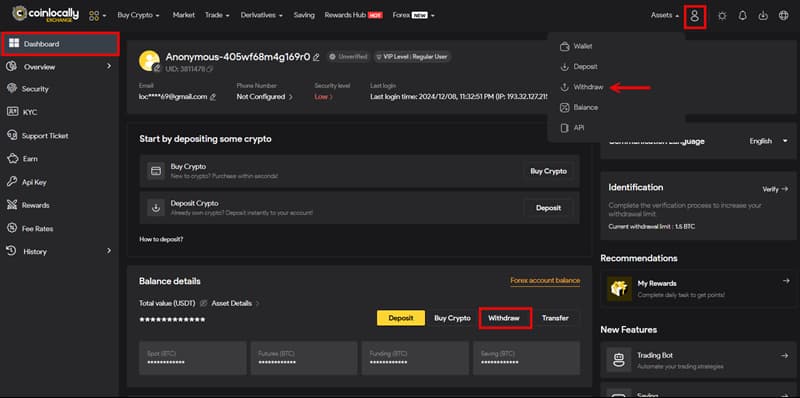This screenshot has width=800, height=398.
Task: Open Rewards Hub in the top menu
Action: point(354,15)
